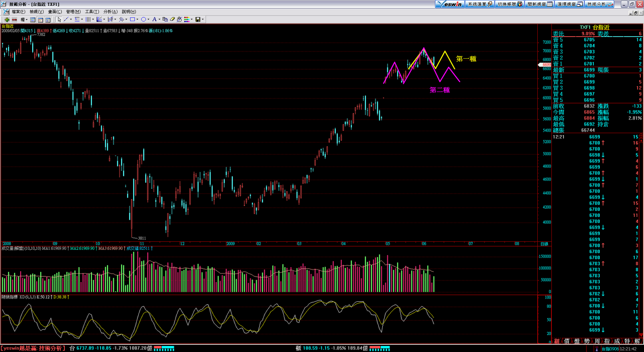The height and width of the screenshot is (352, 644).
Task: Click the 切換帳號 button
Action: tap(510, 4)
